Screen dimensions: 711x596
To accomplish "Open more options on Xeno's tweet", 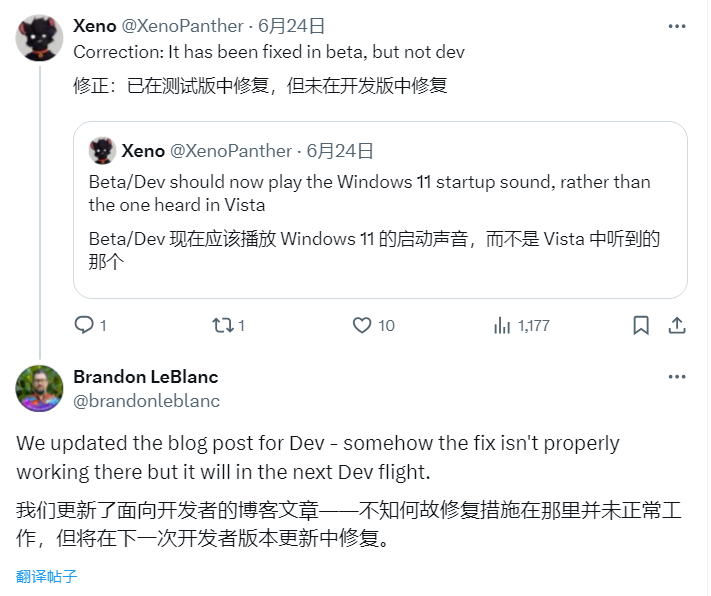I will (677, 26).
